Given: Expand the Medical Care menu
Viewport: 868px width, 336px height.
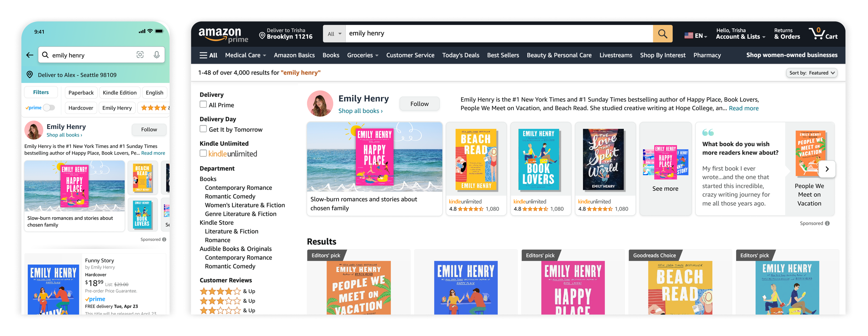Looking at the screenshot, I should point(245,55).
